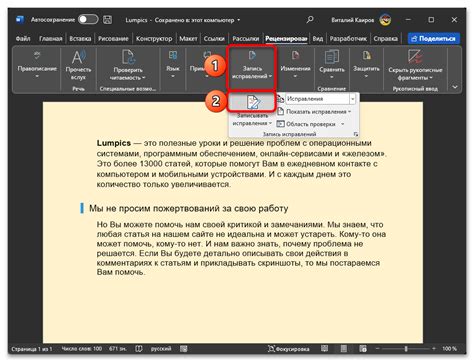Viewport: 474px width, 362px height.
Task: Switch to Print Layout view icon
Action: (x=344, y=349)
